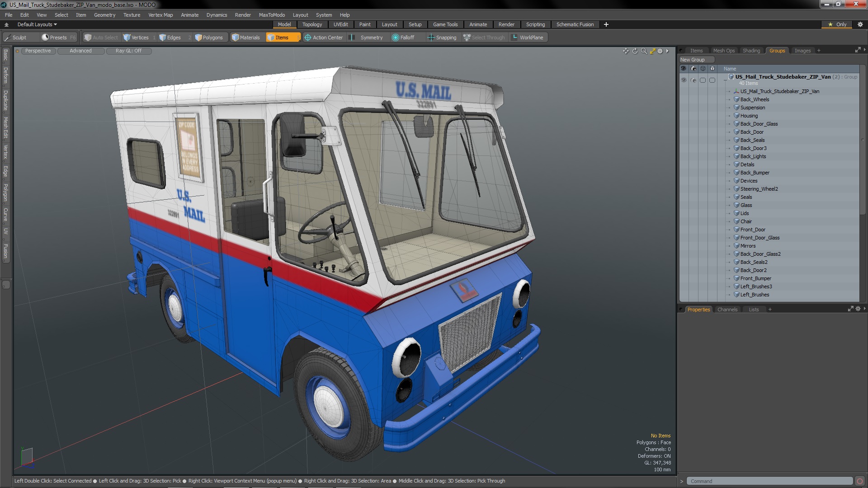Screen dimensions: 868x488
Task: Switch to Vertices selection mode
Action: [x=140, y=38]
